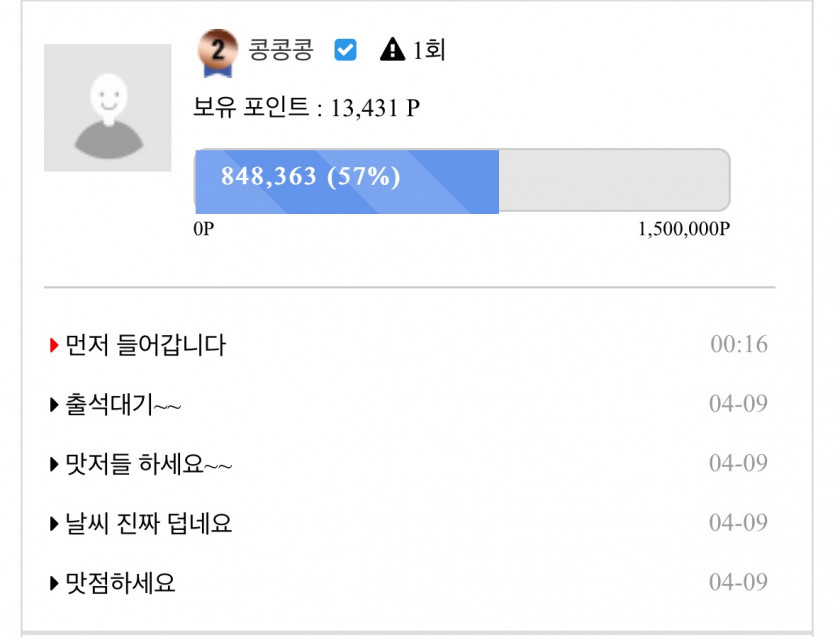
Task: Click the red arrow before 먼저 들어갑니다
Action: click(x=54, y=346)
